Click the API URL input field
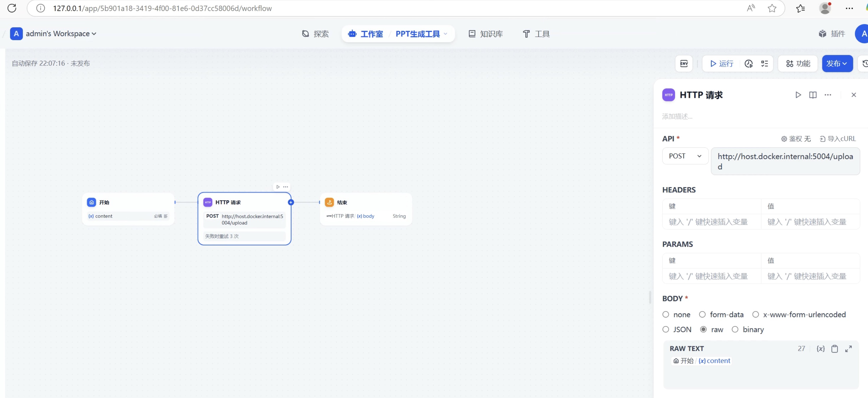This screenshot has height=398, width=868. pyautogui.click(x=785, y=161)
